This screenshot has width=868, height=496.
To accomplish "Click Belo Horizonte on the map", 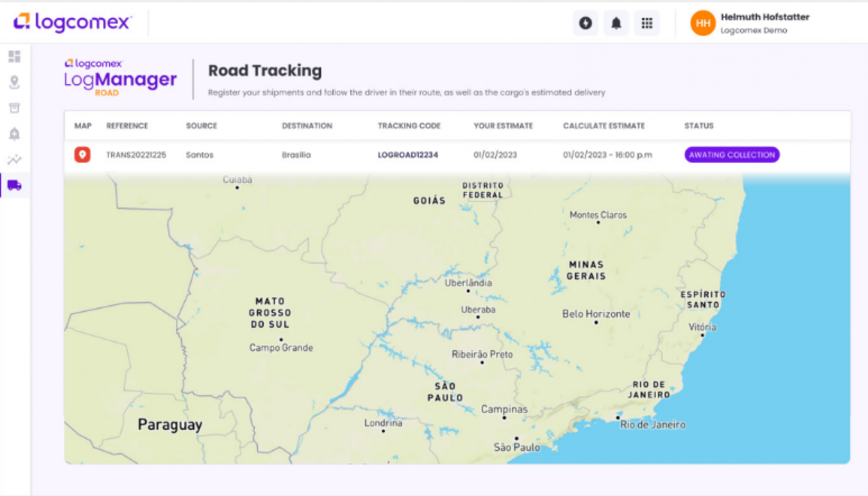I will (x=596, y=315).
